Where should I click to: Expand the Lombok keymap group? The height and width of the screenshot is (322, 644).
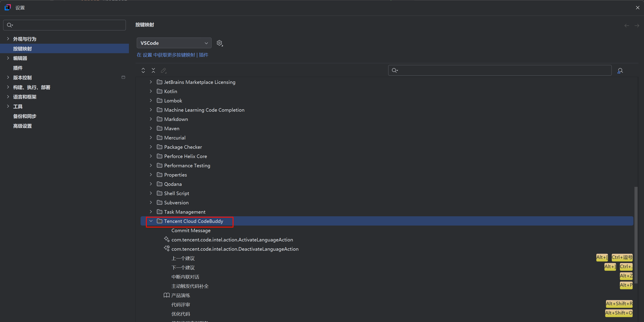point(151,100)
